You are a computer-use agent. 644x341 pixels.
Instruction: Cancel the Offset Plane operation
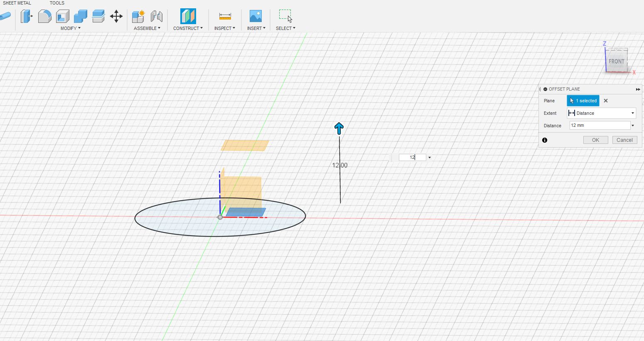pos(624,140)
